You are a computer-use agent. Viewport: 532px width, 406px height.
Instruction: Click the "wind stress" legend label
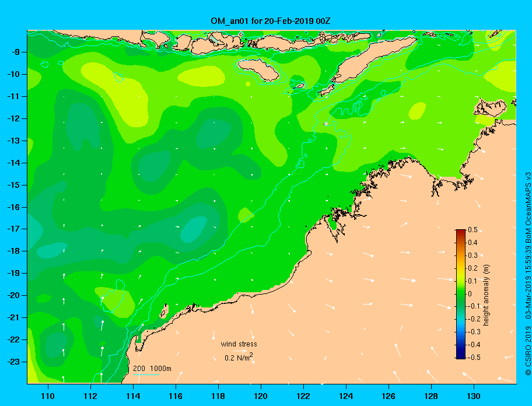[239, 344]
